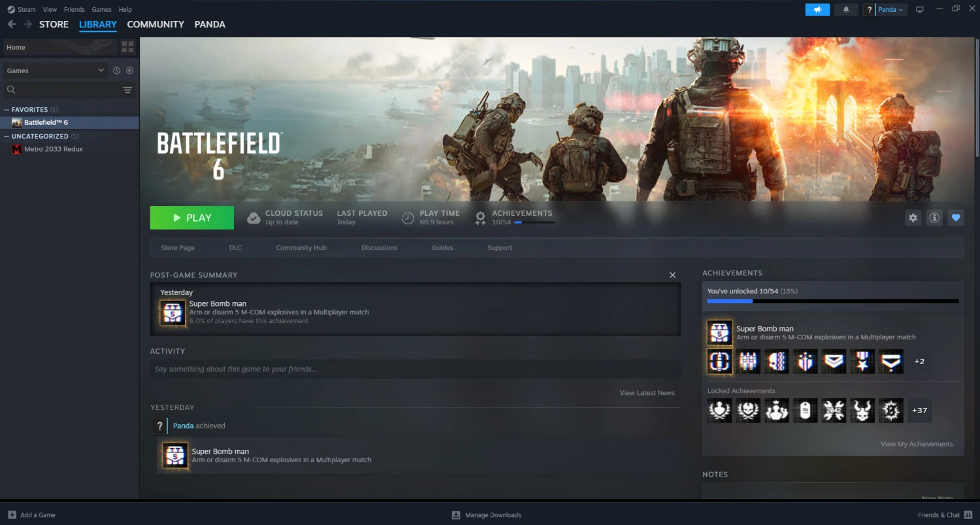Click the play time clock icon
The width and height of the screenshot is (980, 525).
tap(408, 218)
